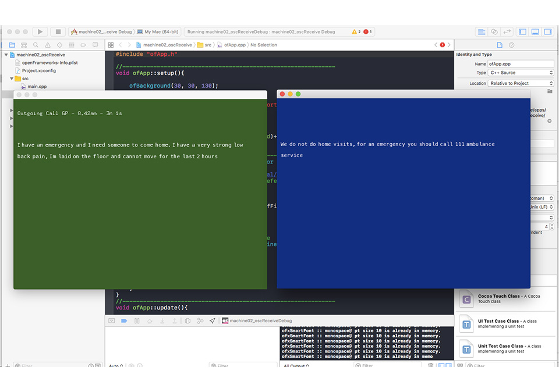Viewport: 559px width, 392px height.
Task: Select Unit Test Case Class template
Action: (x=506, y=348)
